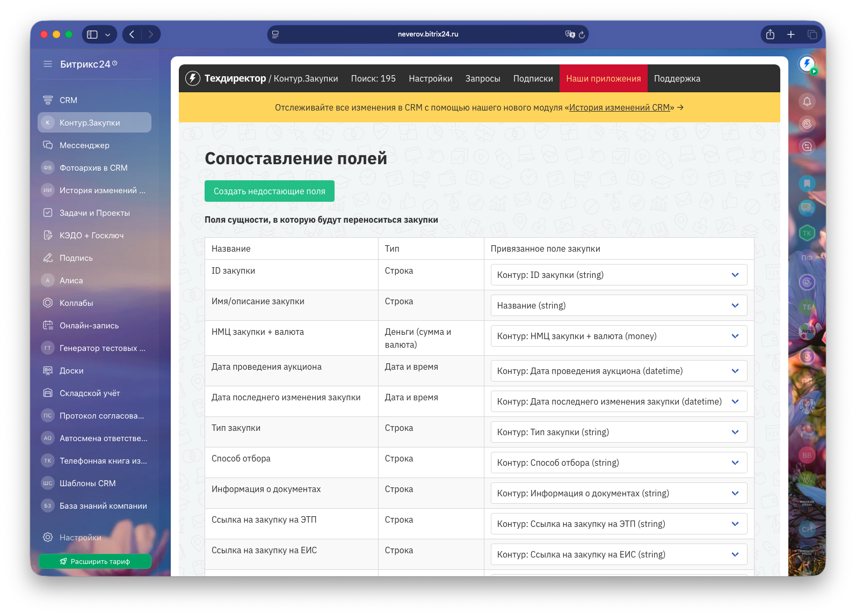856x616 pixels.
Task: Open the Safari share menu
Action: tap(770, 34)
